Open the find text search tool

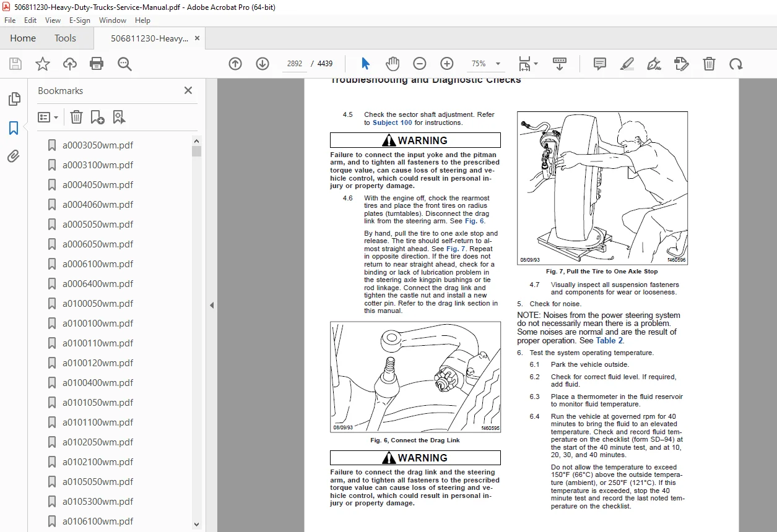click(125, 64)
